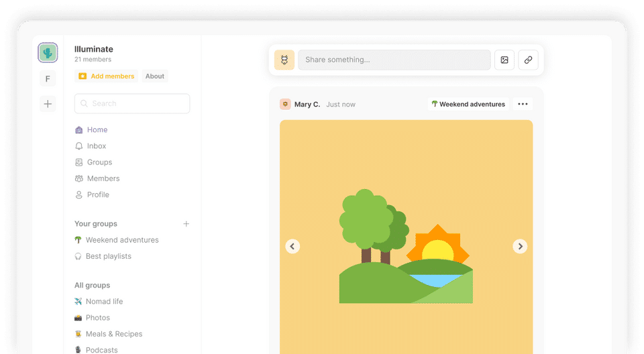The image size is (644, 354).
Task: Click the airplane icon beside Nomad life
Action: click(x=78, y=302)
